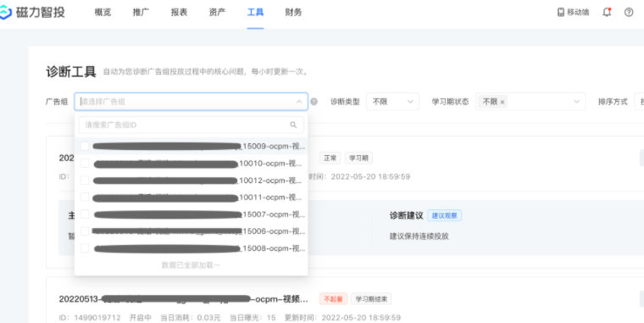Click the 建议保持连续投放 suggestion text

(419, 237)
